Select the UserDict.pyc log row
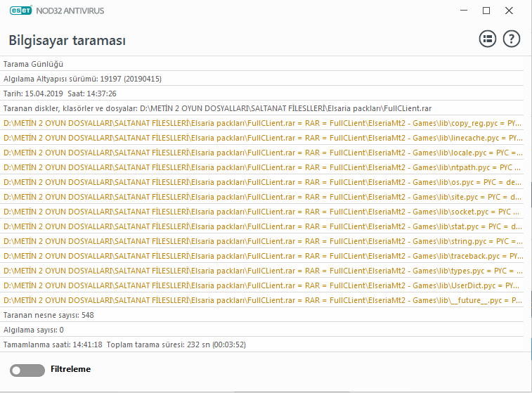This screenshot has width=532, height=393. point(262,285)
